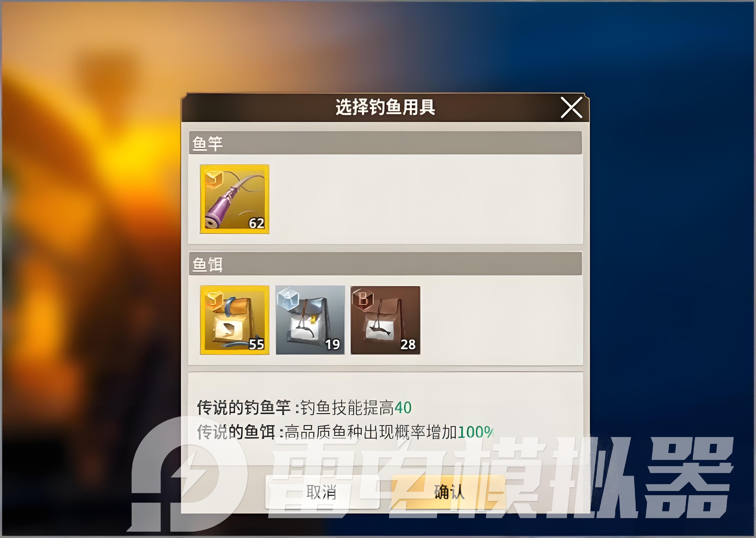The height and width of the screenshot is (538, 756).
Task: Click the A rank badge on grey bait
Action: [x=289, y=300]
